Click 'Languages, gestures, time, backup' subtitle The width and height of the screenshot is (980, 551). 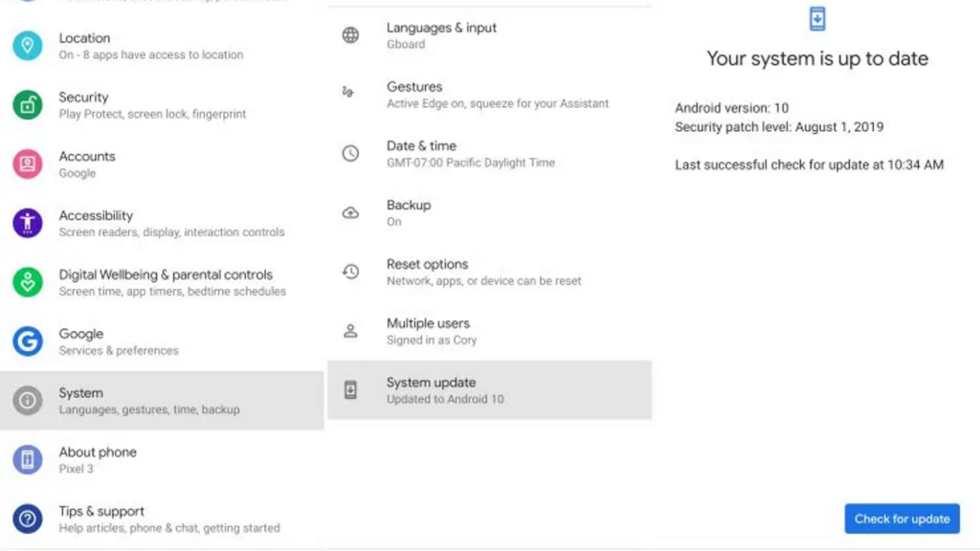point(149,409)
